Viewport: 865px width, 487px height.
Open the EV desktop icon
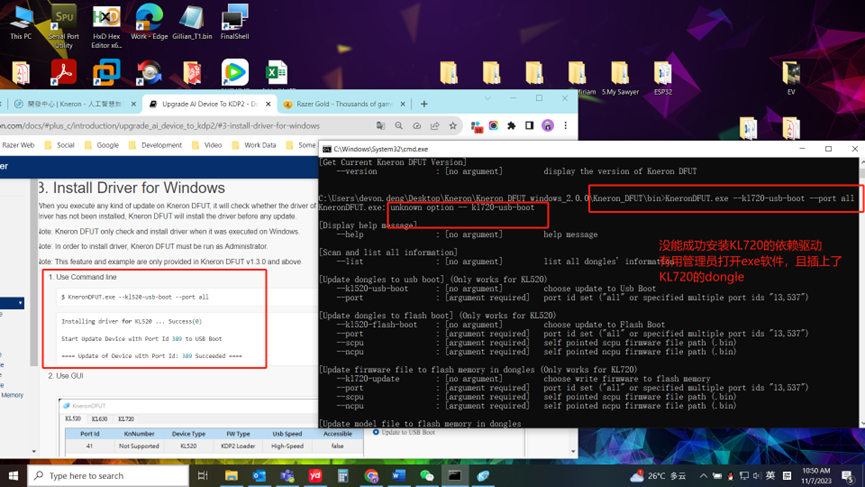(x=791, y=78)
